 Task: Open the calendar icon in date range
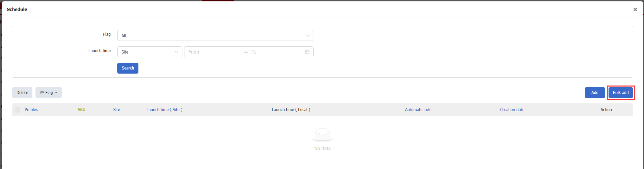[x=307, y=52]
